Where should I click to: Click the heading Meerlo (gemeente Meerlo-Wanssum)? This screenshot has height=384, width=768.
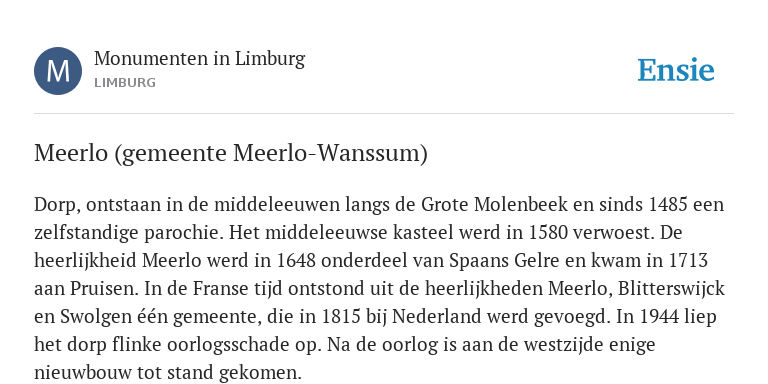point(231,153)
